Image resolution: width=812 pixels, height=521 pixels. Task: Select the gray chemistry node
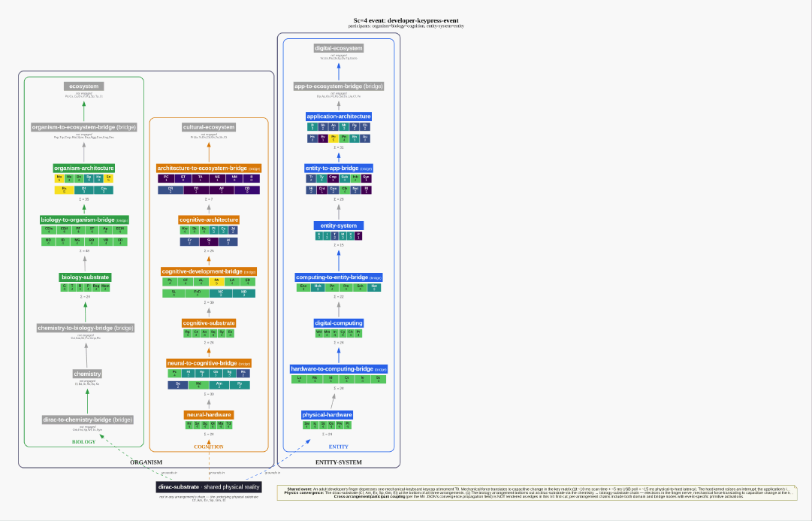point(87,374)
